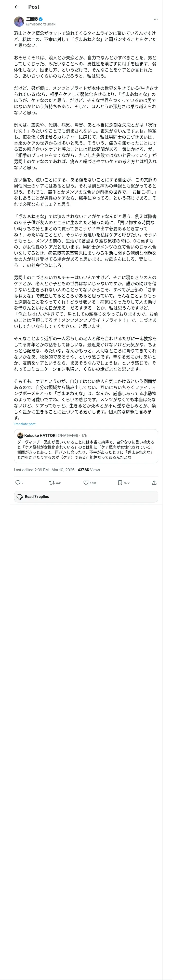Viewport: 172px width, 980px height.
Task: Open the quoted post's 17h timestamp
Action: pyautogui.click(x=84, y=435)
